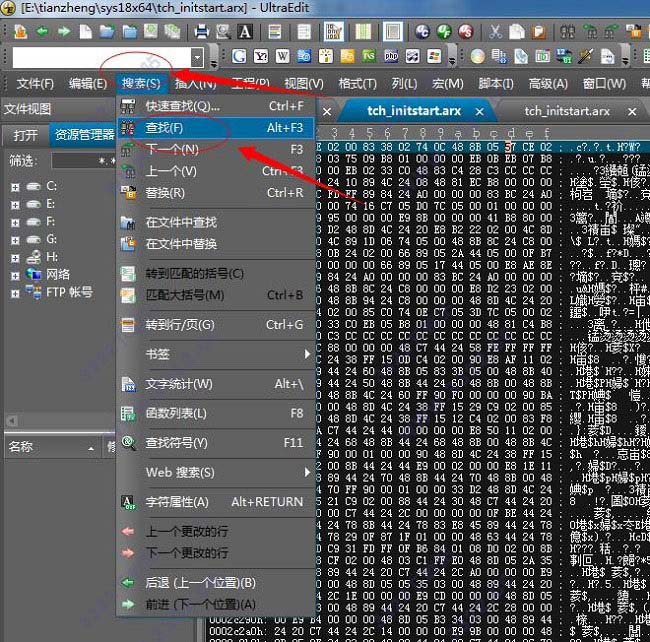
Task: Create a new file with the blank page icon
Action: tap(85, 31)
